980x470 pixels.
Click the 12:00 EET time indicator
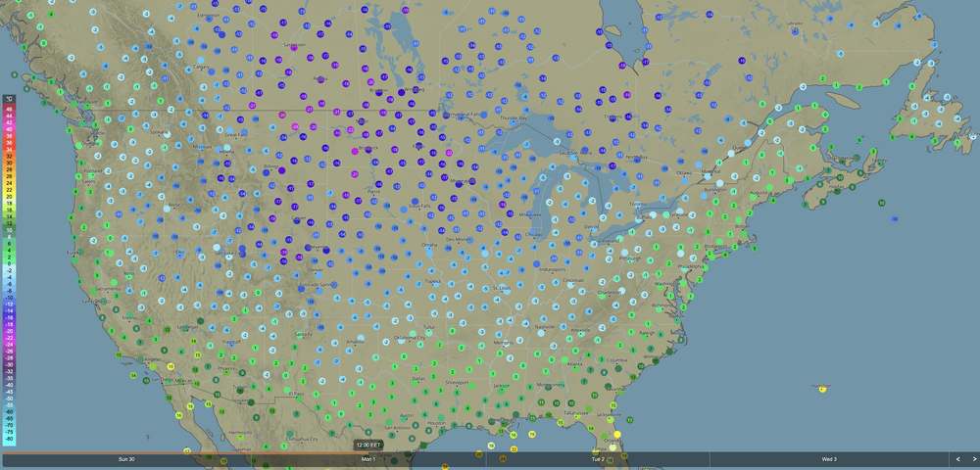point(368,446)
